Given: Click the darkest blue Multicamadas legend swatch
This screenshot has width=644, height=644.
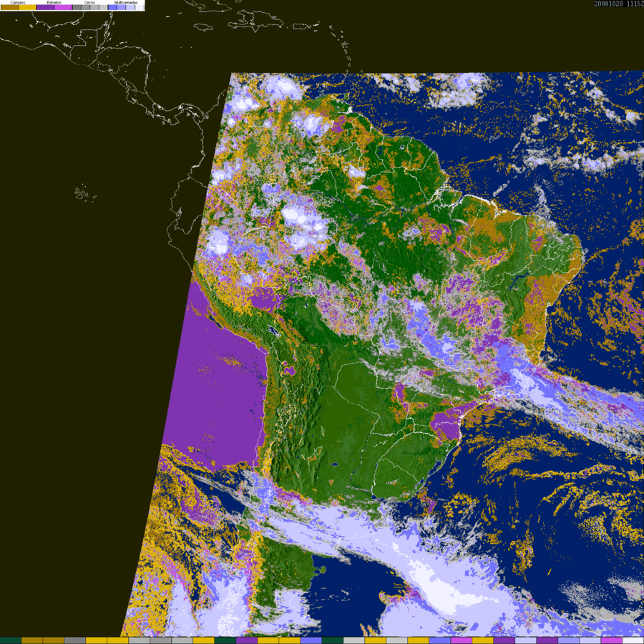Looking at the screenshot, I should click(112, 7).
